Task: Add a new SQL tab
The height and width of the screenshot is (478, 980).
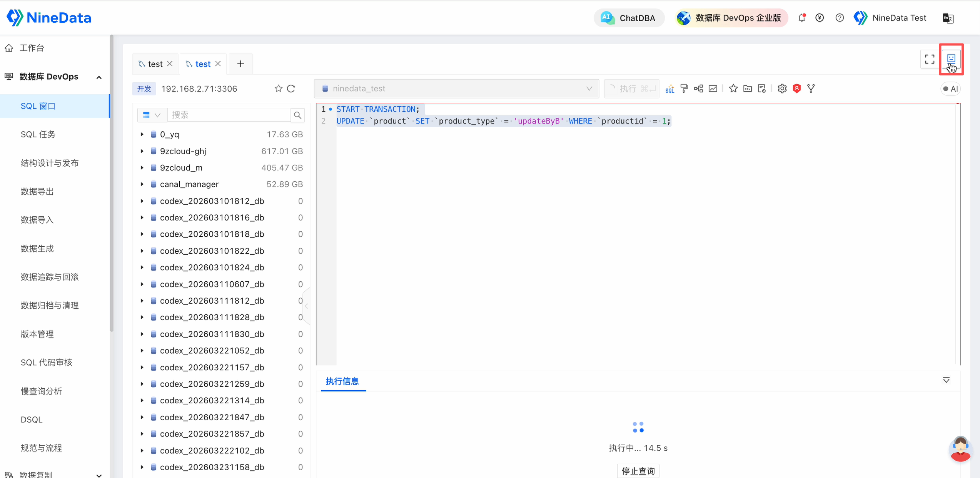Action: pyautogui.click(x=240, y=64)
